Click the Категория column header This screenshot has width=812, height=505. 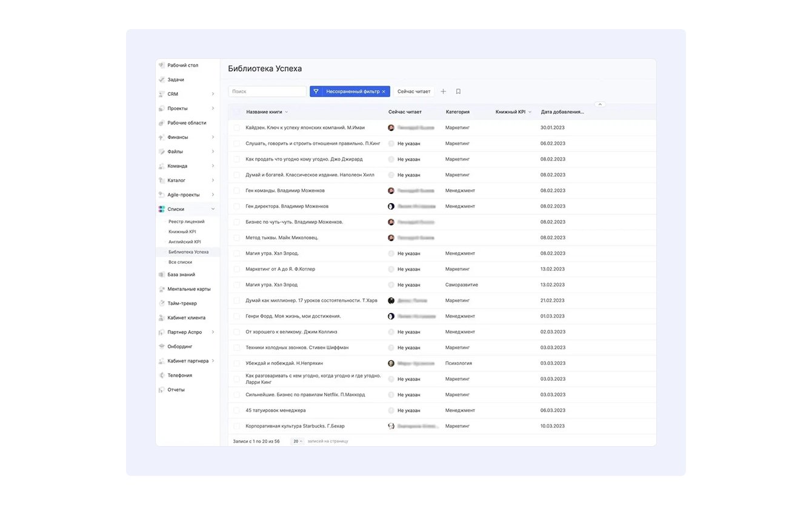point(458,112)
